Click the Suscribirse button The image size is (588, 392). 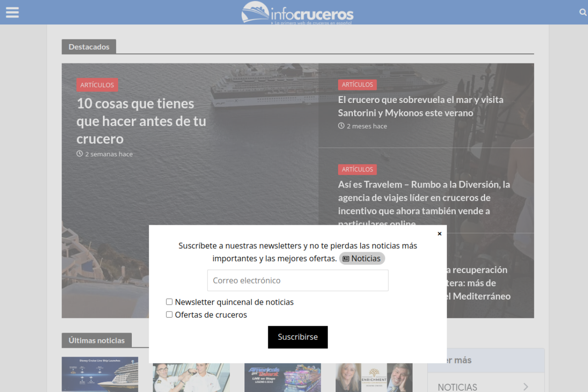[x=298, y=337]
